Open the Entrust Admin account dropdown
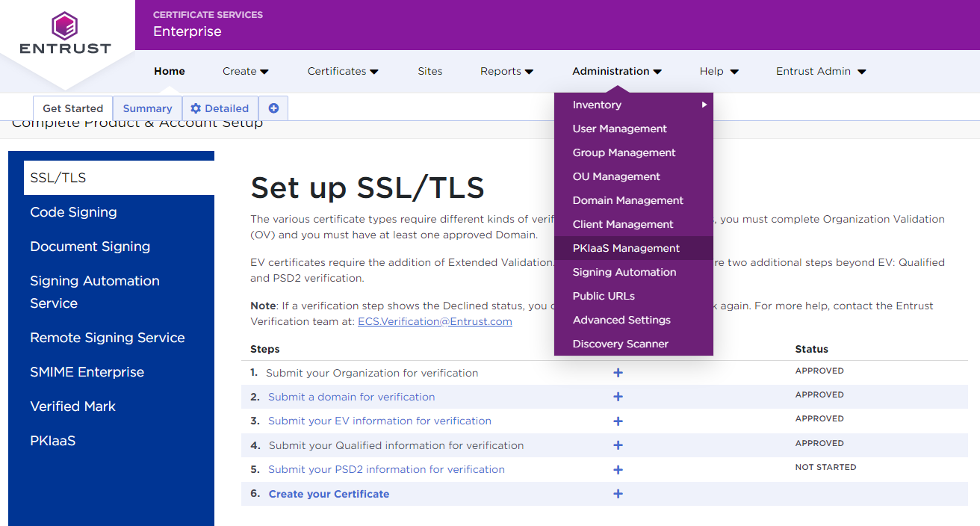This screenshot has height=526, width=980. [820, 71]
